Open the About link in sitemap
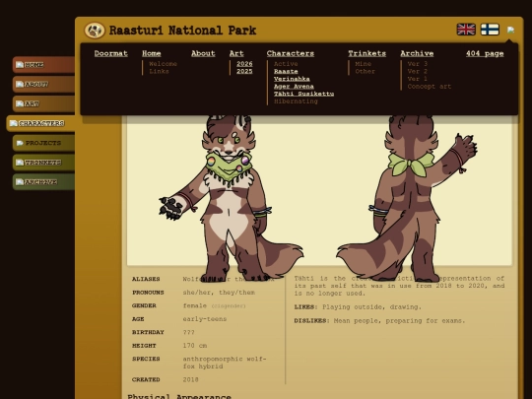532x399 pixels. pyautogui.click(x=203, y=53)
